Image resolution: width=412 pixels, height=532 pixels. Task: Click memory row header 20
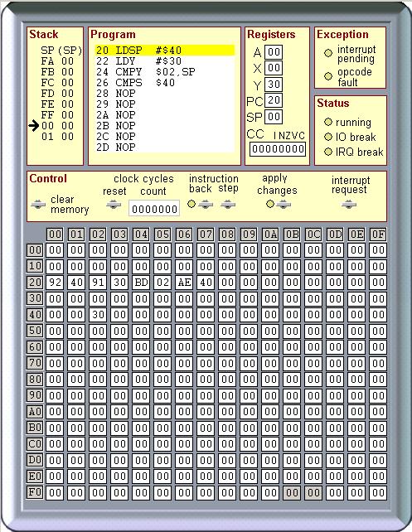(x=35, y=283)
